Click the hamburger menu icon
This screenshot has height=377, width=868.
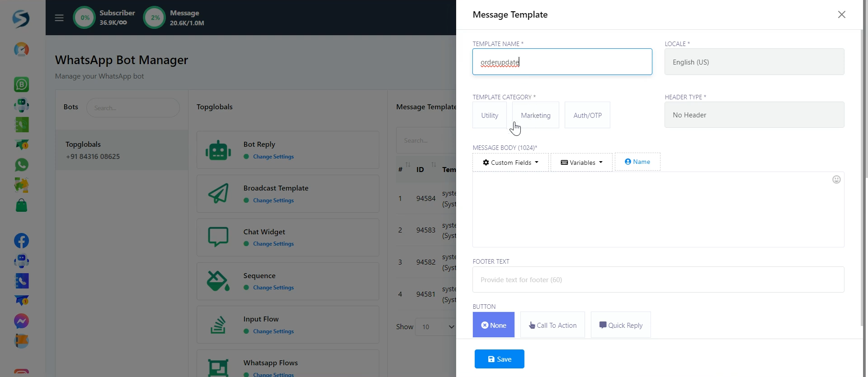click(59, 18)
